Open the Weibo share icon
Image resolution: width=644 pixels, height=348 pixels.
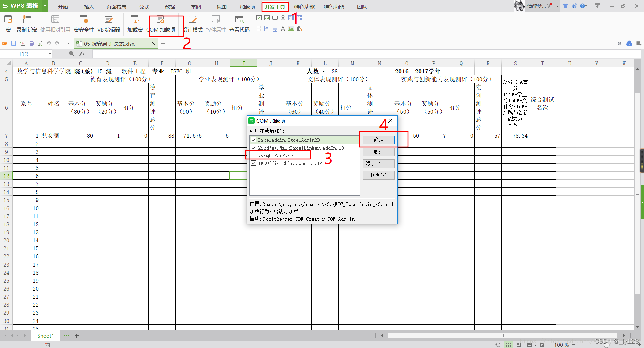pyautogui.click(x=574, y=6)
